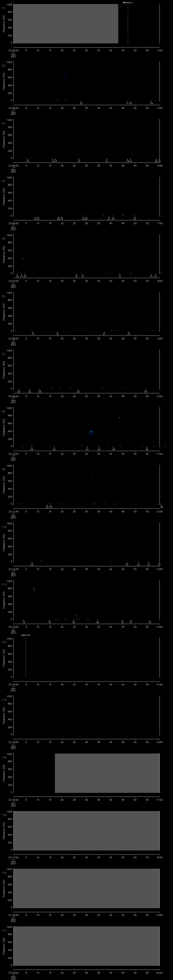Select panel number label (4)

pyautogui.click(x=3, y=181)
